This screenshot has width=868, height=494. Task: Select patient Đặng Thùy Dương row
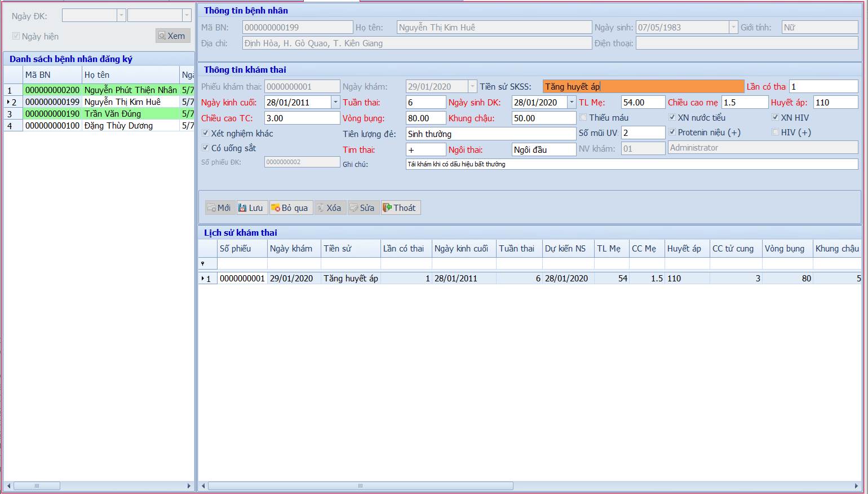[99, 125]
